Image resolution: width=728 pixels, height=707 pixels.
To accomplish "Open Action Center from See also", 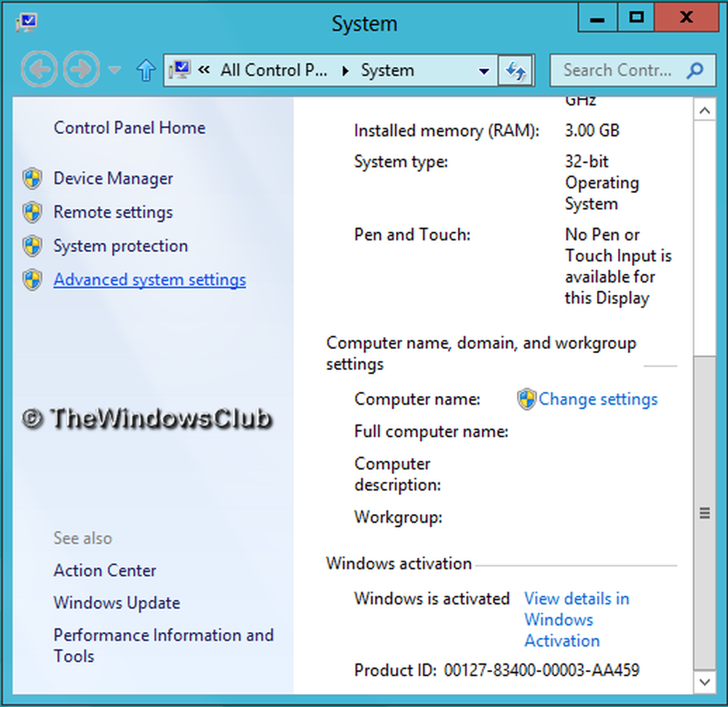I will click(x=104, y=570).
